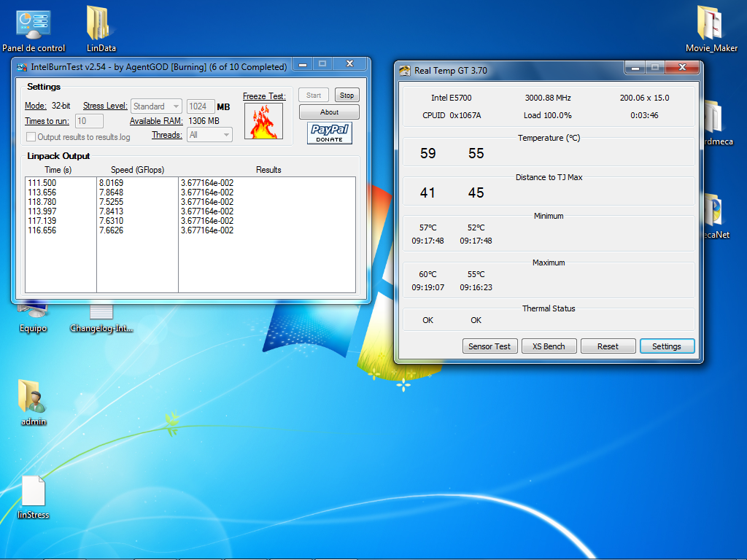Click the maximum timestamp 09:16:23
The image size is (747, 560).
click(476, 287)
